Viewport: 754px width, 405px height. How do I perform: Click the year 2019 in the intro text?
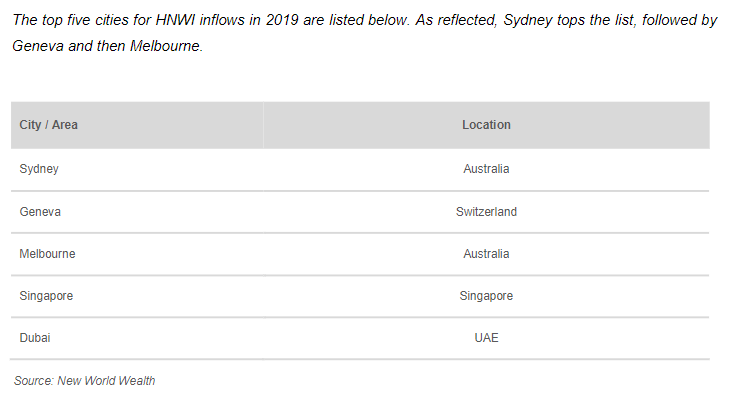(x=282, y=20)
